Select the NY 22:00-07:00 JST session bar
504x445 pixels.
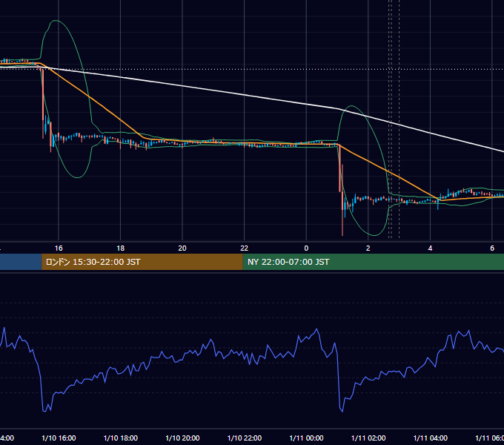pyautogui.click(x=373, y=262)
